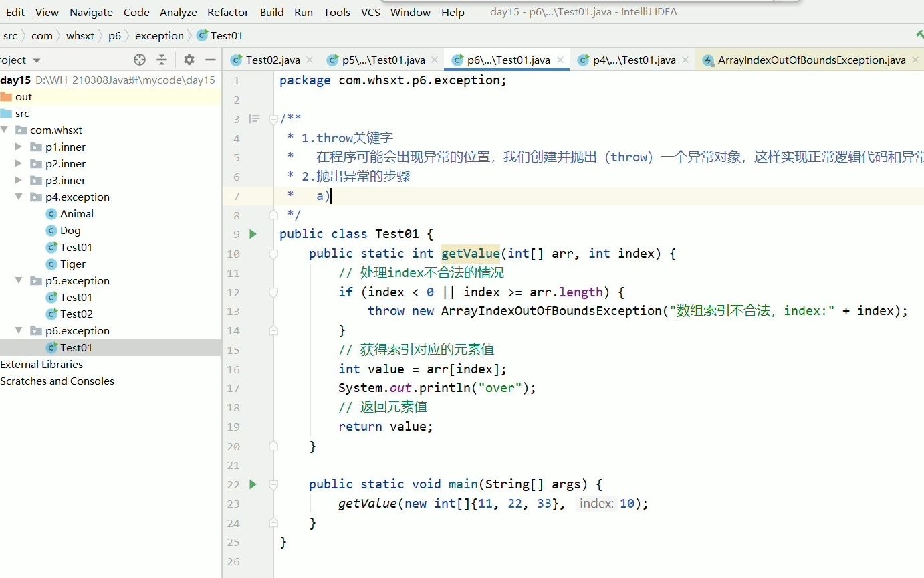Click the locate/select opened file icon
The height and width of the screenshot is (578, 924).
tap(140, 60)
